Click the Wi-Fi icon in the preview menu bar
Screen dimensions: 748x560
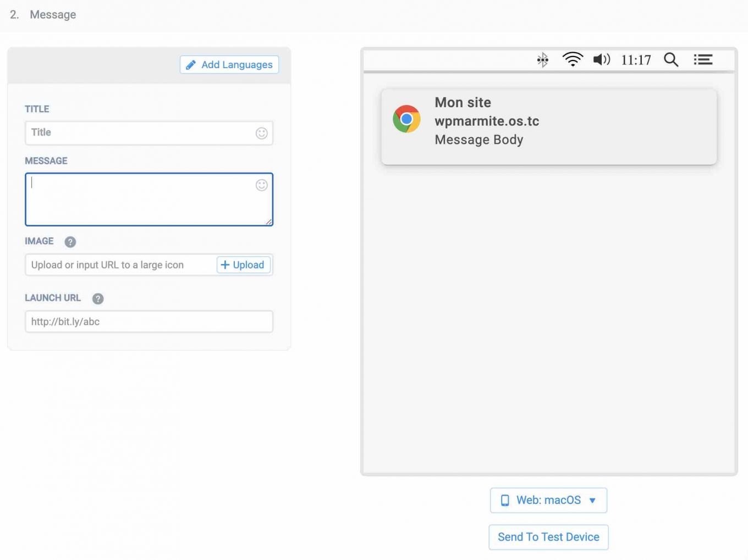[x=573, y=59]
